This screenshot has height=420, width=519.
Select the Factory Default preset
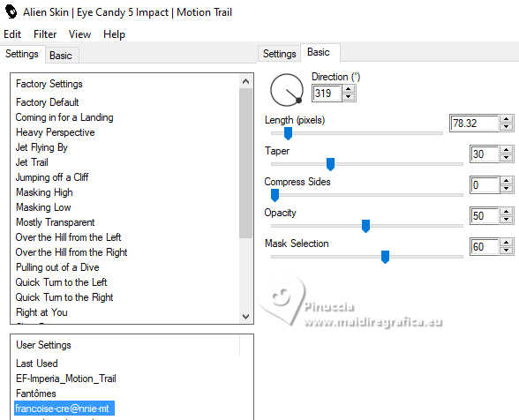pos(48,102)
